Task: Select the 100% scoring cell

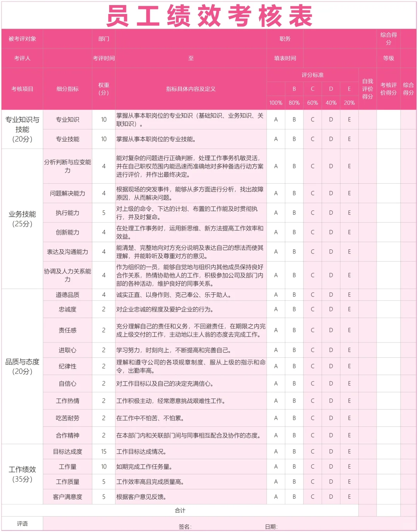Action: (276, 103)
